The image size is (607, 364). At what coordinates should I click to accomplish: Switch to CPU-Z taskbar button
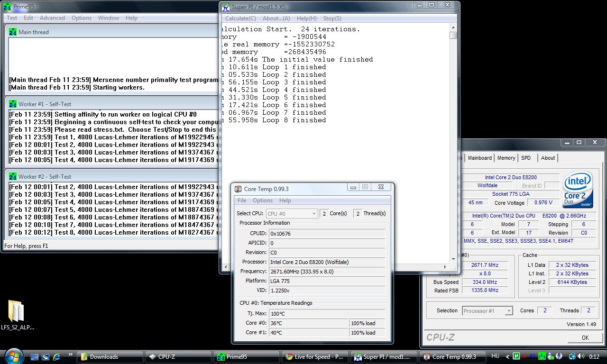point(178,357)
